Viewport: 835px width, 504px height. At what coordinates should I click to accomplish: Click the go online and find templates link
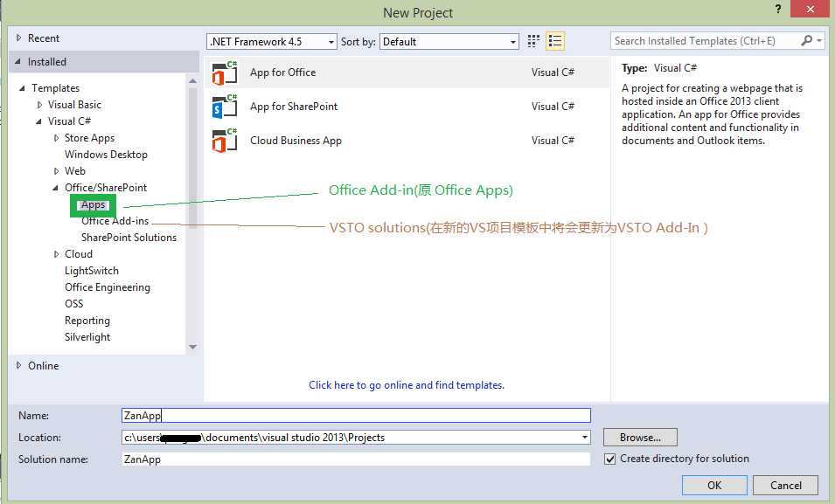407,385
